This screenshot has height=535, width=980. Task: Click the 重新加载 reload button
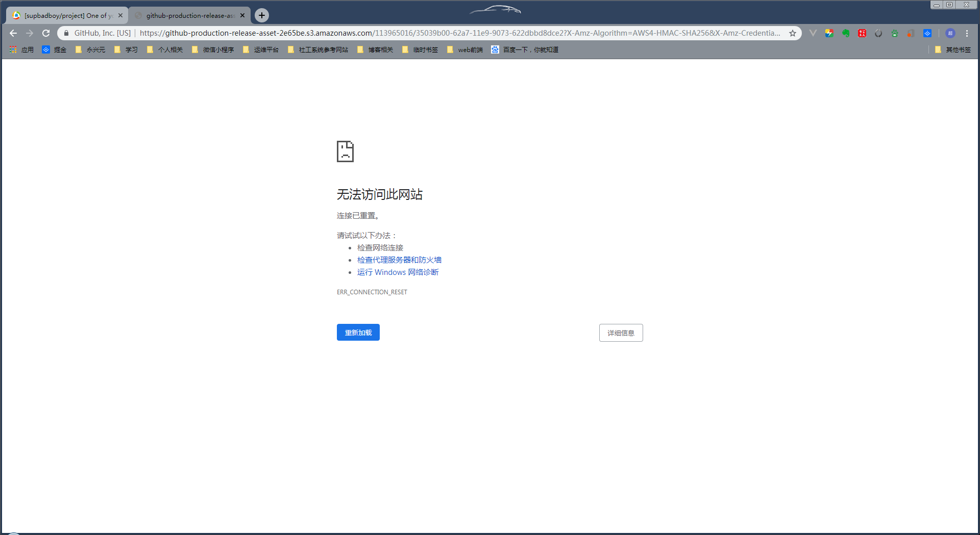coord(358,332)
